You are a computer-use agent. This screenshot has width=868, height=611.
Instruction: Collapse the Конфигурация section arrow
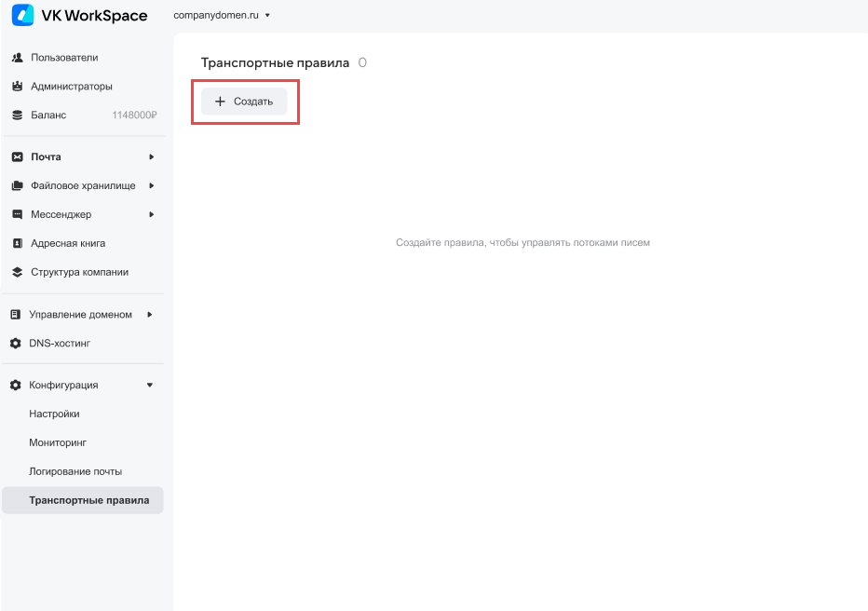coord(150,386)
